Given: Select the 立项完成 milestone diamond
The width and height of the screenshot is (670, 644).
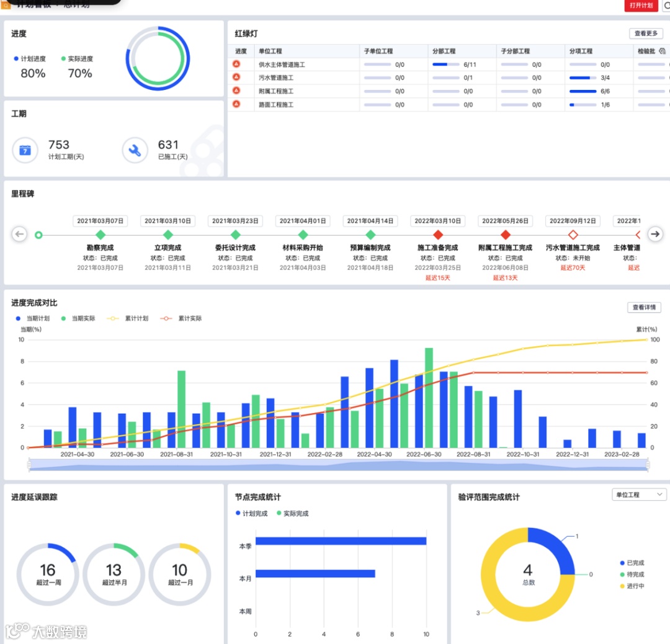Looking at the screenshot, I should [x=168, y=235].
